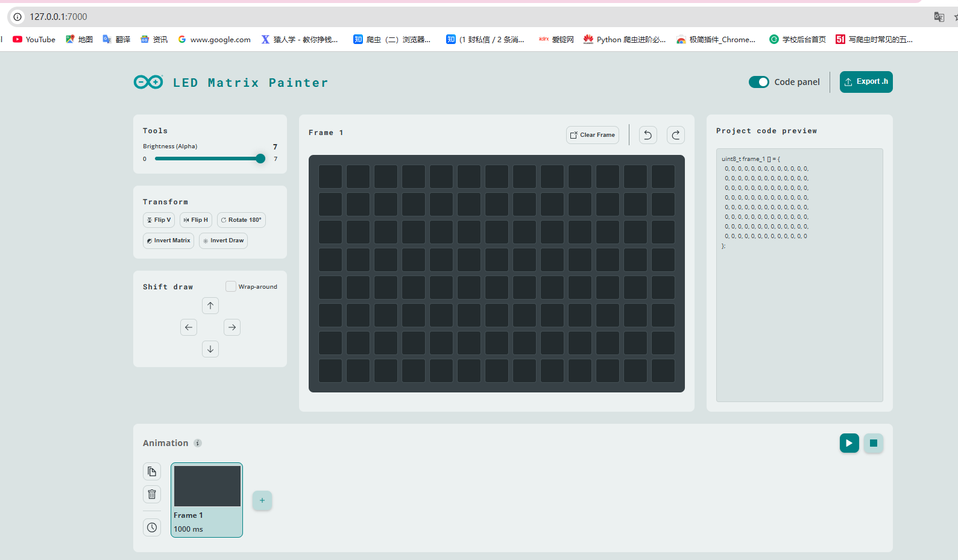Click the Arduino logo icon
Viewport: 958px width, 560px height.
[x=148, y=82]
